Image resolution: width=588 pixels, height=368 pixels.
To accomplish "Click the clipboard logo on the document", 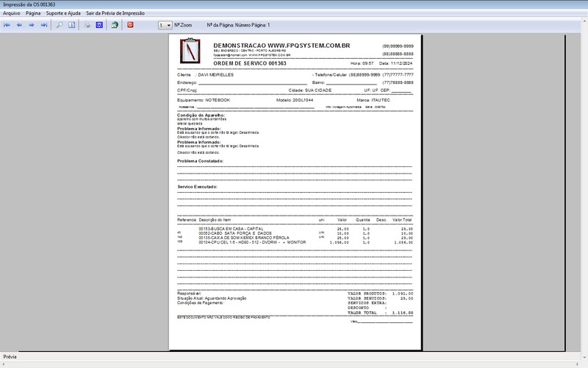I will click(190, 51).
